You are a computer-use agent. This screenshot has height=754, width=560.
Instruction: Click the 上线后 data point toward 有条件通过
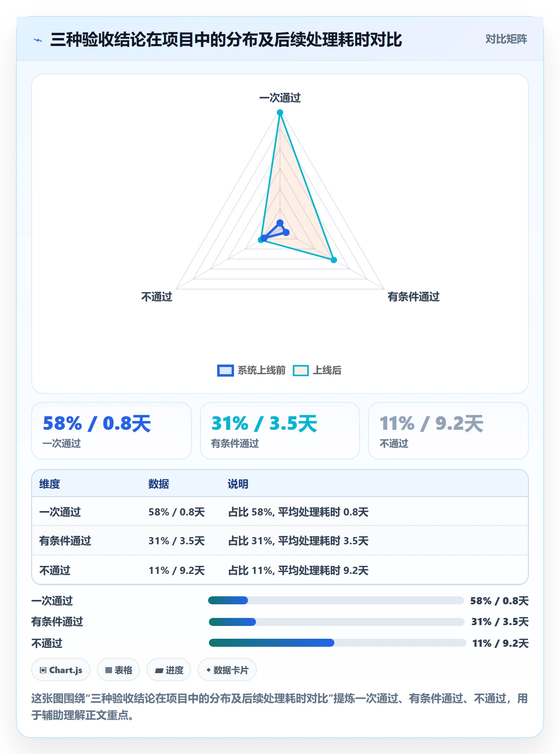click(x=334, y=260)
